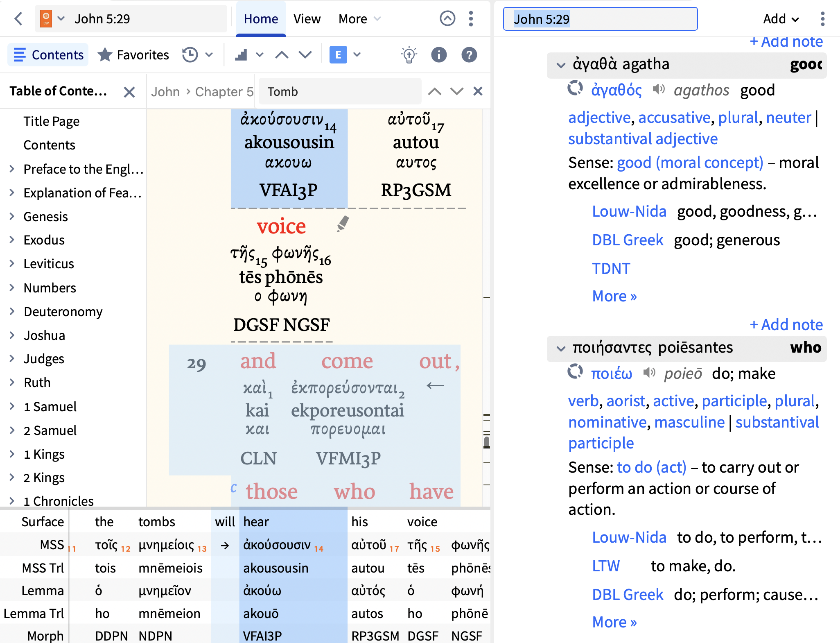840x643 pixels.
Task: Click verse number 29
Action: pyautogui.click(x=196, y=364)
